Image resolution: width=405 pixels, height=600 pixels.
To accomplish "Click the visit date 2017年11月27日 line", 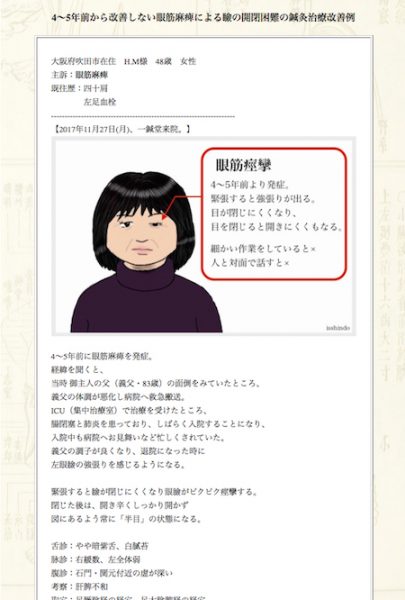I will (121, 129).
